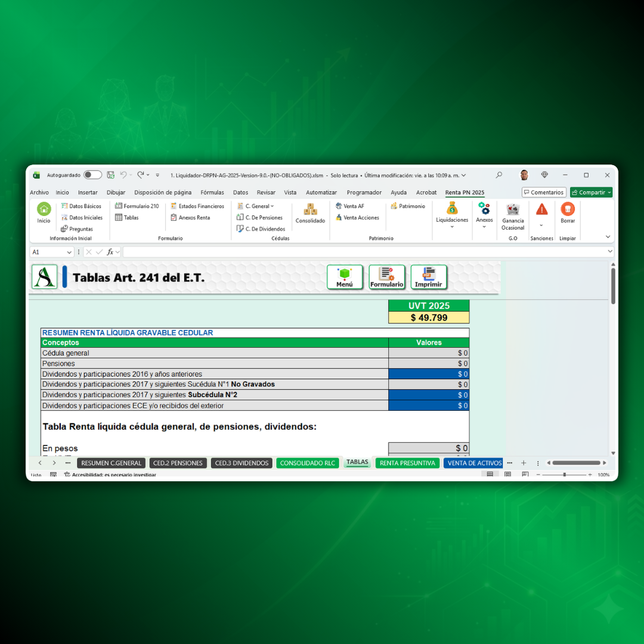
Task: Open the Anexos gears icon
Action: pyautogui.click(x=484, y=209)
